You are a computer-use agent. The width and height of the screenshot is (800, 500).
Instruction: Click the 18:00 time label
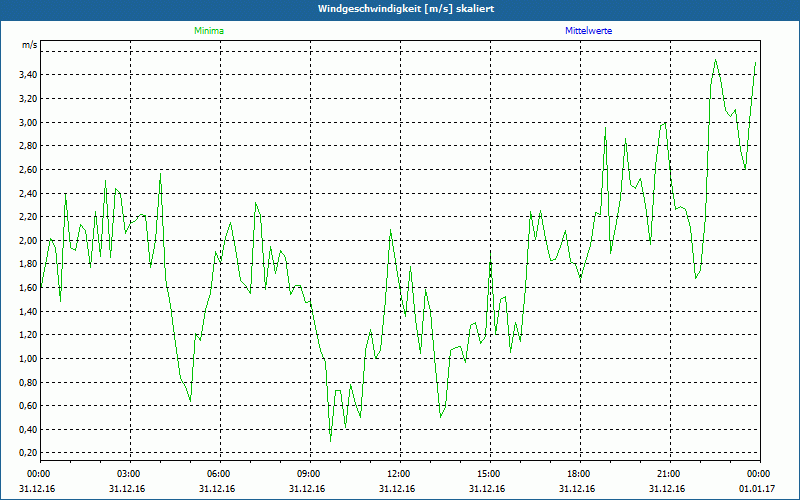[x=581, y=474]
